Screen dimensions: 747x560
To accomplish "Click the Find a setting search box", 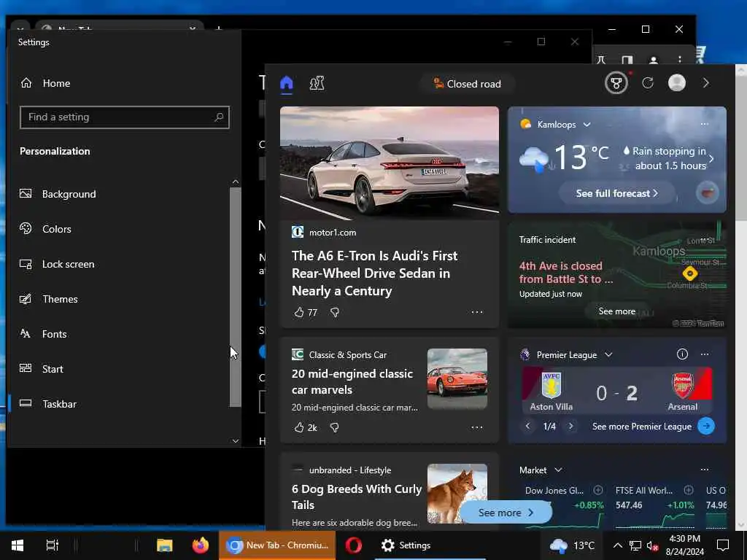I will [124, 117].
